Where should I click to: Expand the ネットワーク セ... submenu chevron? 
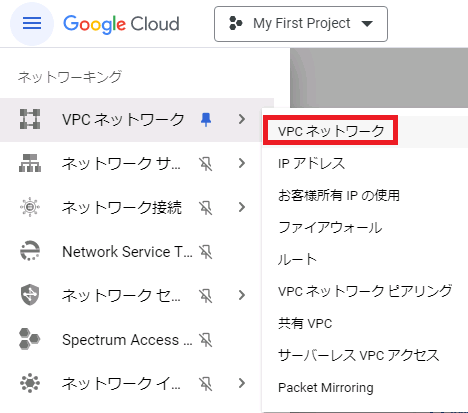click(x=242, y=295)
